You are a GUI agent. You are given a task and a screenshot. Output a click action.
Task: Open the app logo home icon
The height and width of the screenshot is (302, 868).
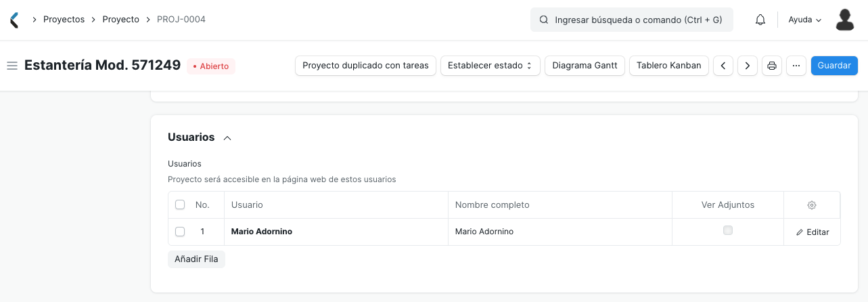coord(14,20)
